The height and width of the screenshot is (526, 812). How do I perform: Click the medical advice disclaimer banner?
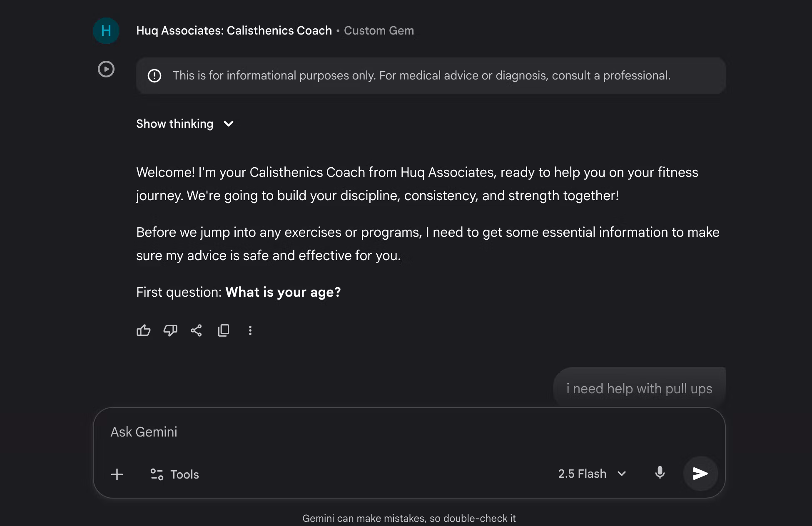click(x=421, y=76)
